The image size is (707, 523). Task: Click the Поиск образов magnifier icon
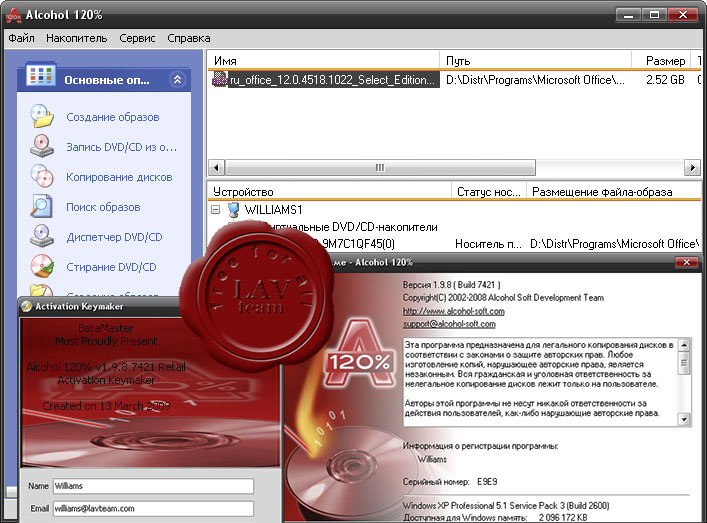41,206
